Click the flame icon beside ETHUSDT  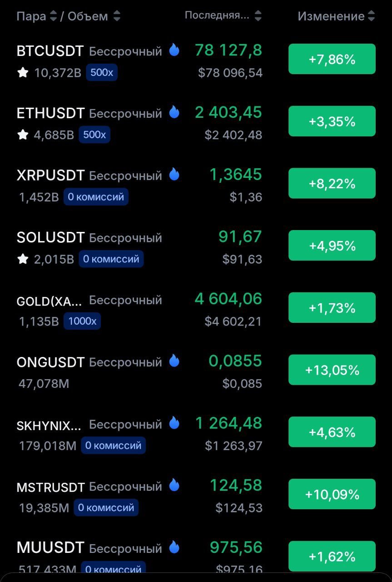[x=174, y=112]
